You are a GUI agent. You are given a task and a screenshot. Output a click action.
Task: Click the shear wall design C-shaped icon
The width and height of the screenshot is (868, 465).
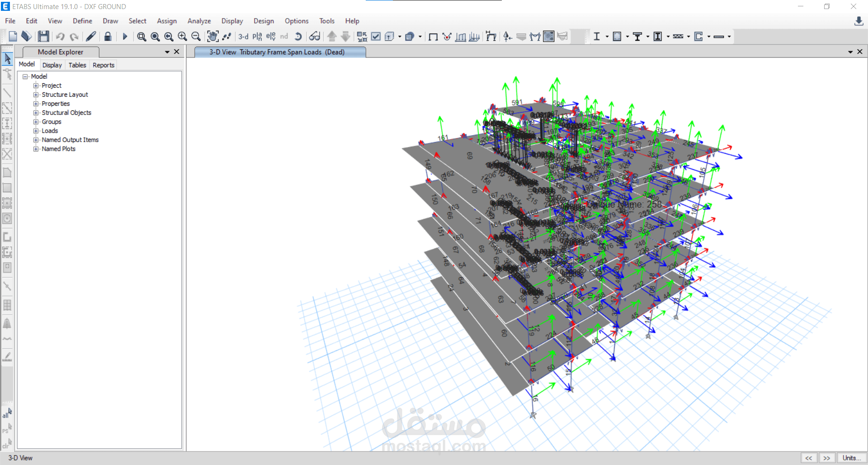tap(698, 37)
